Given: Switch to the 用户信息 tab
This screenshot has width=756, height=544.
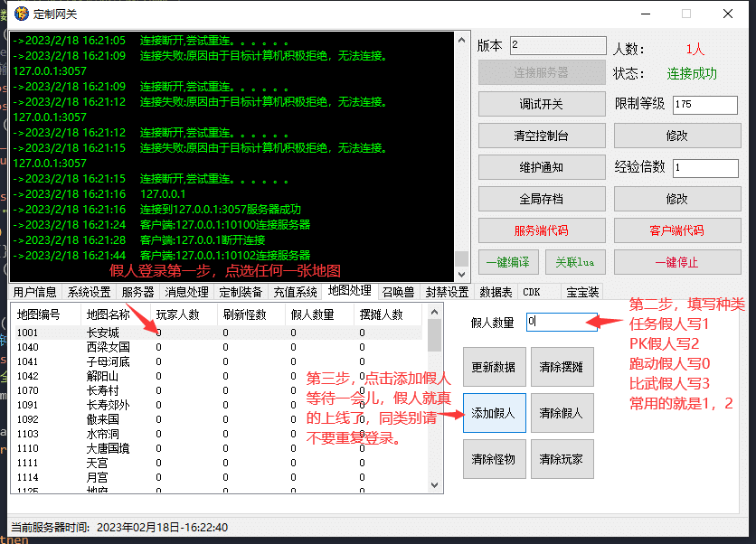Looking at the screenshot, I should pos(34,292).
